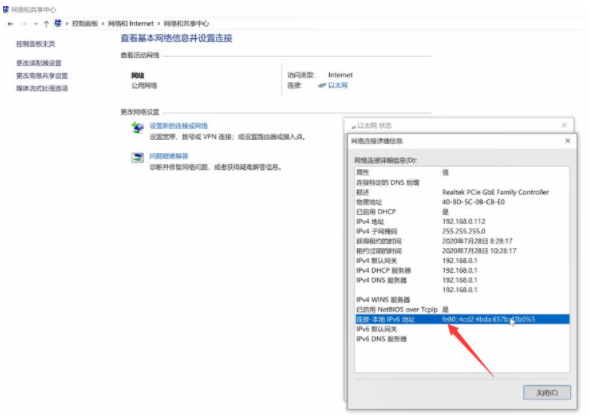Screen dimensions: 590x416
Task: Select 网络和 Internet breadcrumb item
Action: 131,23
